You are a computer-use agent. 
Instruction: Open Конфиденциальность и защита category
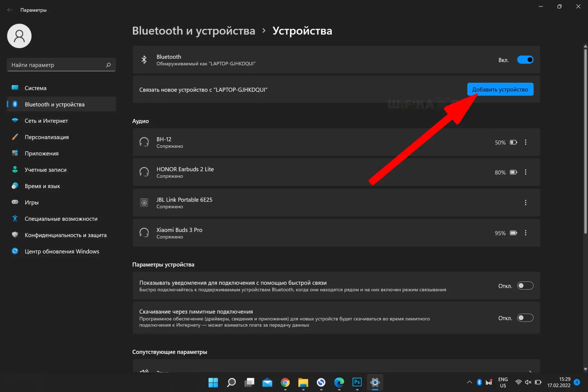[x=61, y=235]
